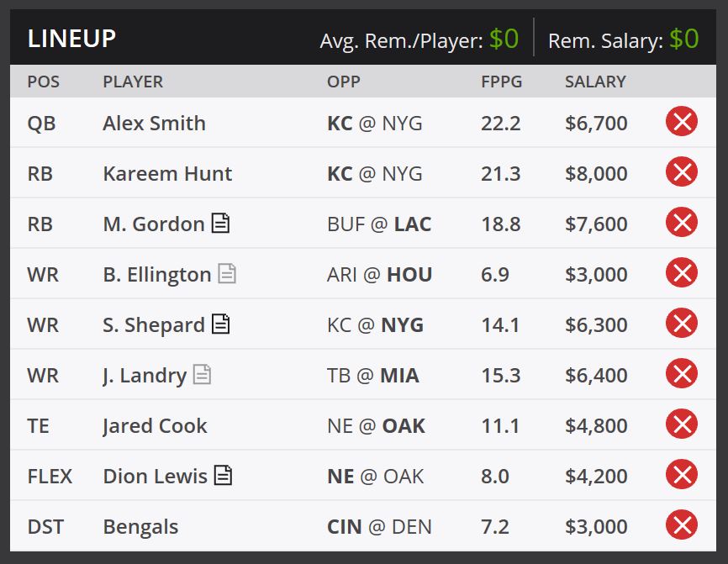The image size is (728, 564).
Task: Open B. Ellington's player notes icon
Action: point(227,273)
